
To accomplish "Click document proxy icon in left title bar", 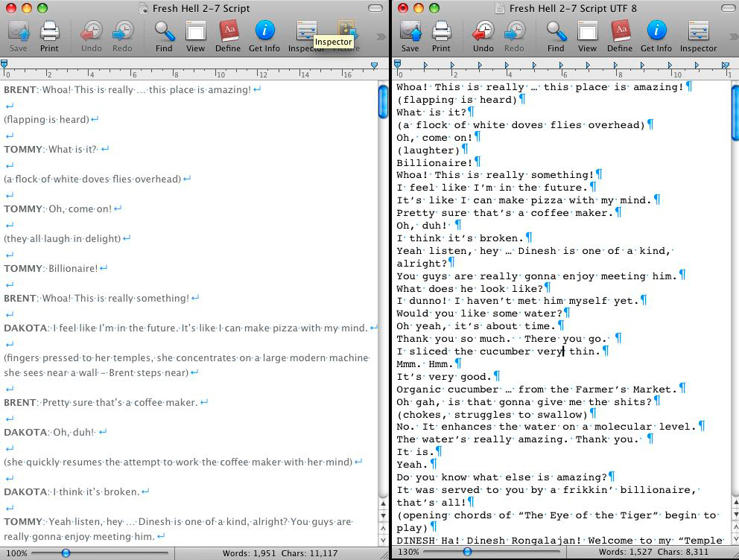I will pyautogui.click(x=144, y=8).
